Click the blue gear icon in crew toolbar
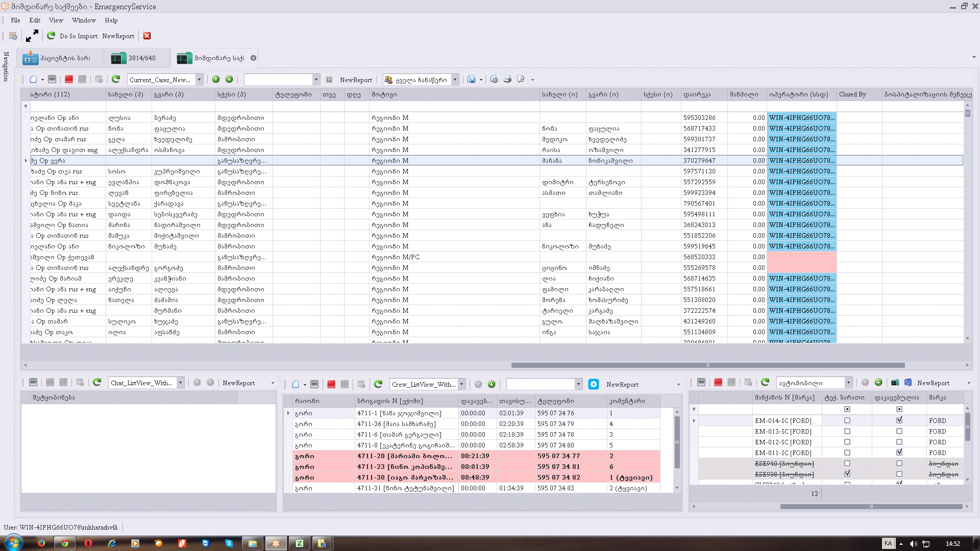The image size is (980, 551). pos(593,385)
